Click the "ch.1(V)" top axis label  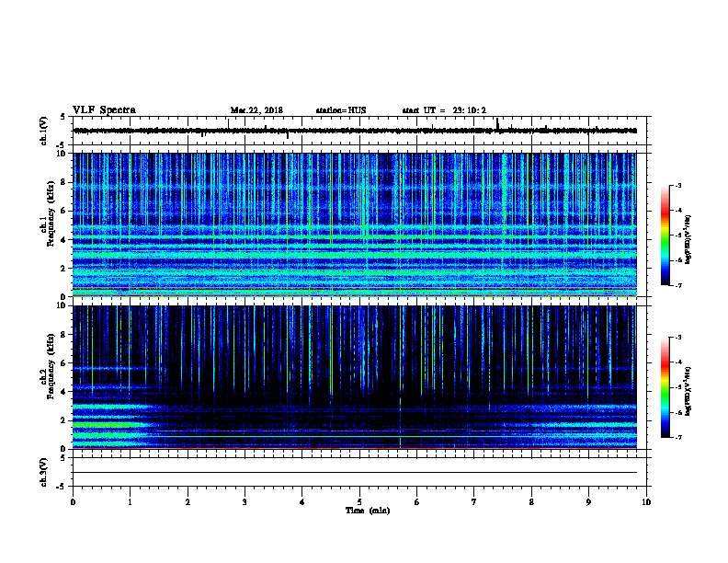tap(44, 131)
